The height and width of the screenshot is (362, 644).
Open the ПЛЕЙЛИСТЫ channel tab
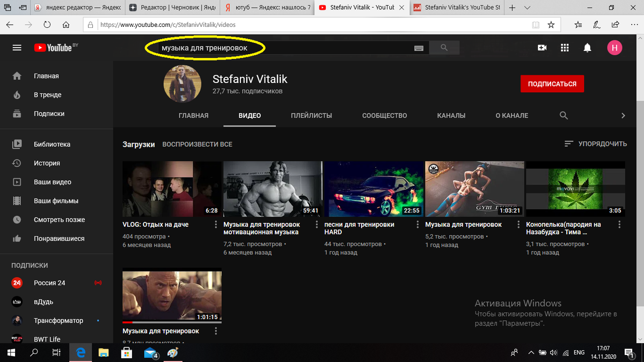311,115
